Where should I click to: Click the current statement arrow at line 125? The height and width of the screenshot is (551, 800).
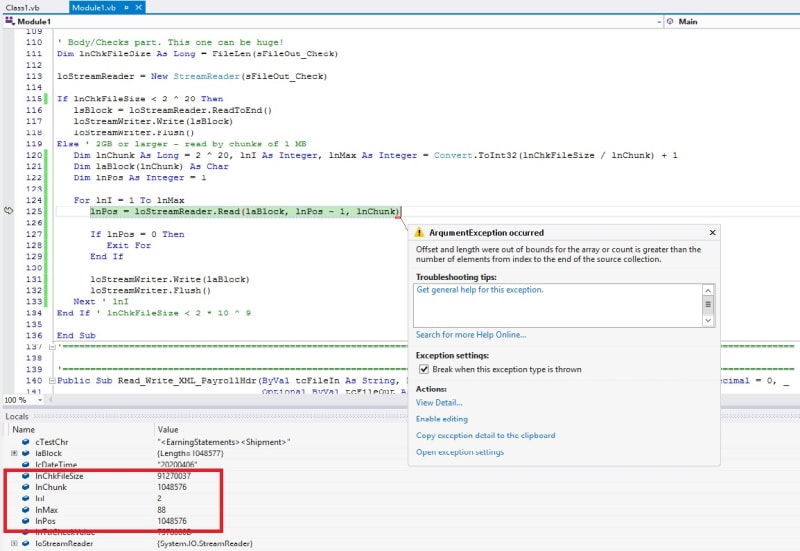(9, 211)
